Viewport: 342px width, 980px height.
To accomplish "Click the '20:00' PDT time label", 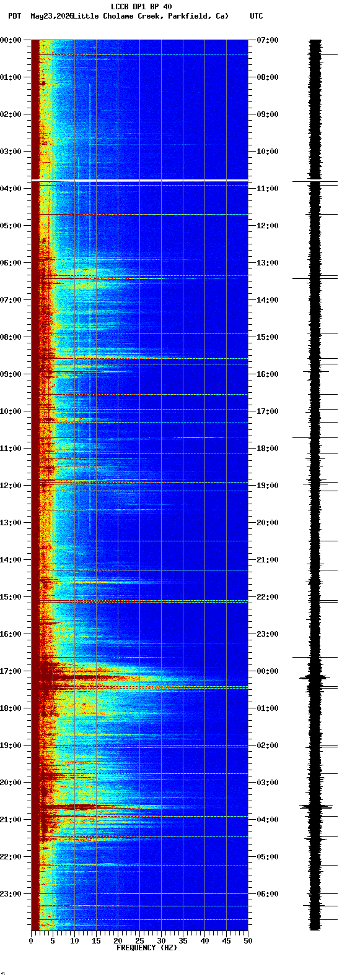I will 11,783.
